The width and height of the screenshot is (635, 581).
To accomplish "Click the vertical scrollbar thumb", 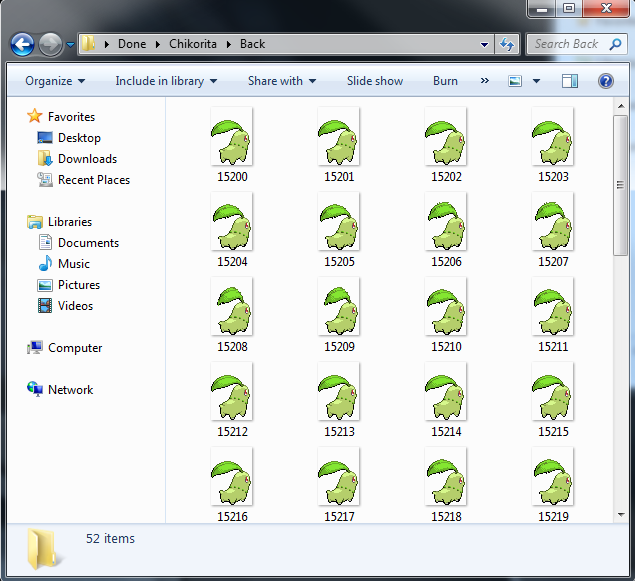I will click(x=620, y=185).
